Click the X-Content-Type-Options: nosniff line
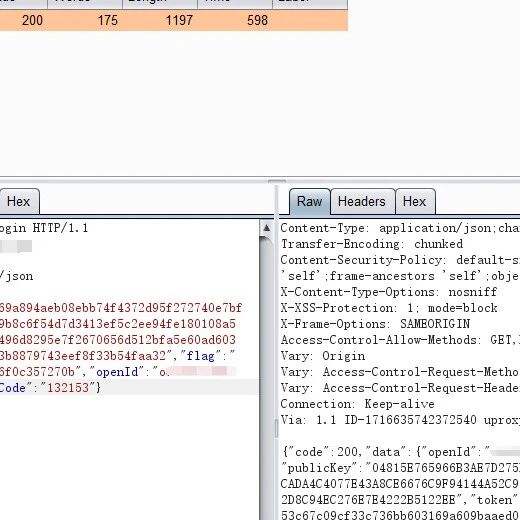The width and height of the screenshot is (520, 520). click(389, 292)
